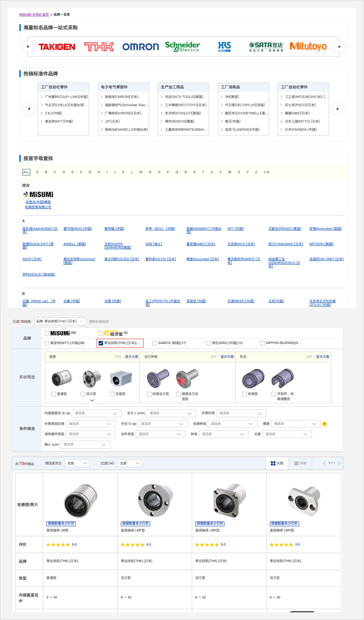Click the 直线轴承 LMF型 product image

(x=154, y=500)
